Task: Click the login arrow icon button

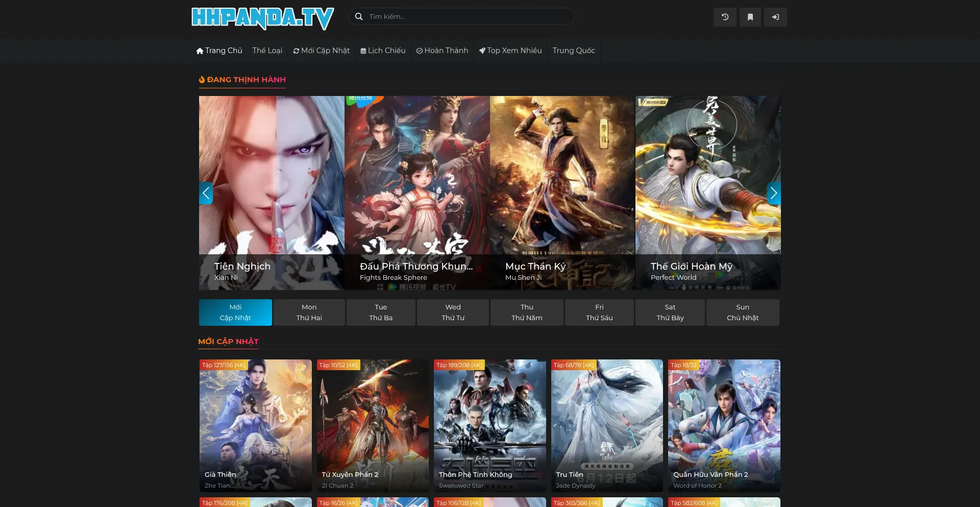Action: [x=775, y=17]
